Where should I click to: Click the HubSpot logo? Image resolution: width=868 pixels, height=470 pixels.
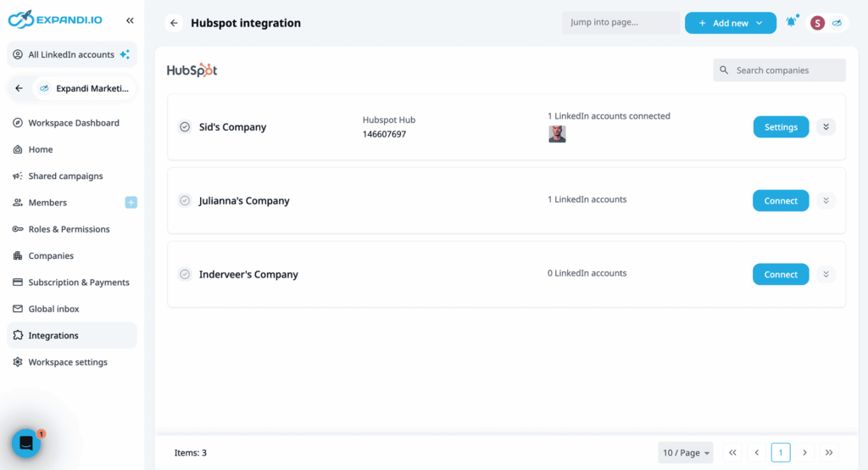[x=192, y=70]
